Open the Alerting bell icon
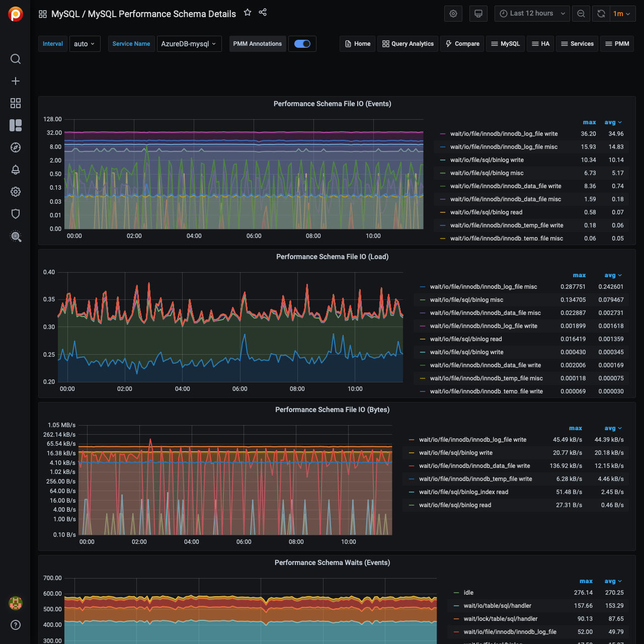Viewport: 644px width, 644px height. pos(16,170)
